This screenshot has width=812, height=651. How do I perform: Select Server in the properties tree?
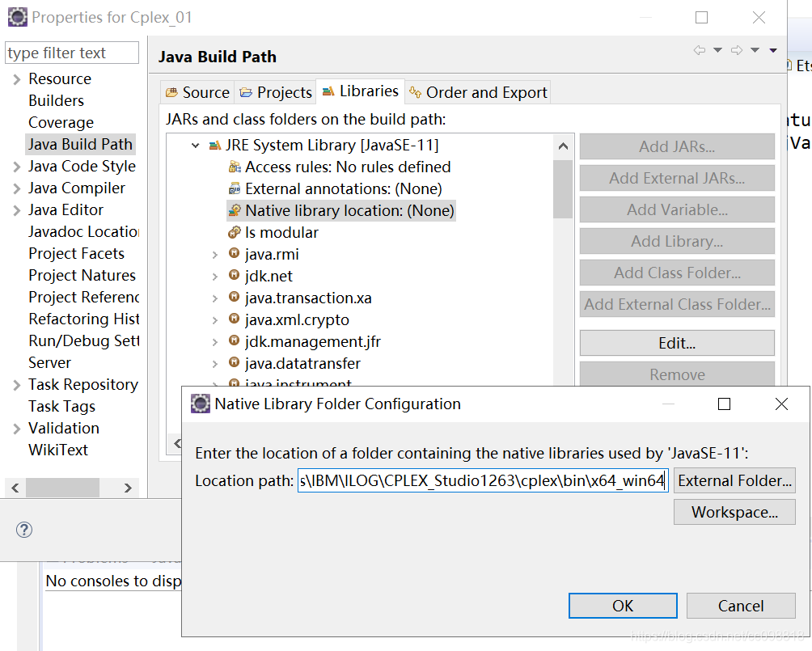pos(49,362)
